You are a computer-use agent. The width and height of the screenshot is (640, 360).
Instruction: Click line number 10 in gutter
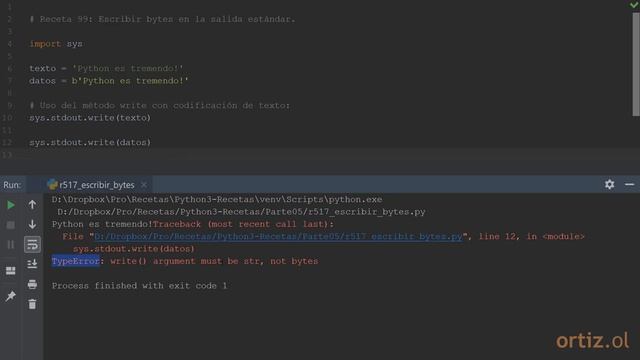pos(8,118)
